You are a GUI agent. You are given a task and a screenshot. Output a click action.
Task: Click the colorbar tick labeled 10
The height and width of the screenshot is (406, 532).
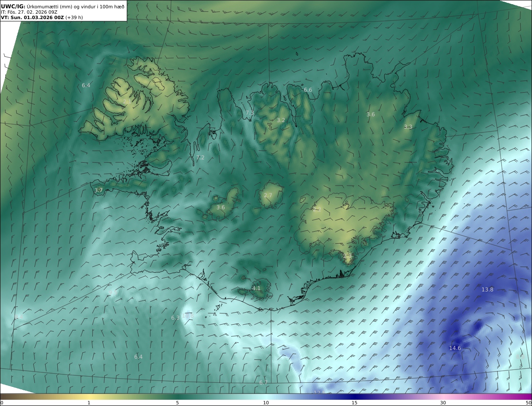[266, 403]
